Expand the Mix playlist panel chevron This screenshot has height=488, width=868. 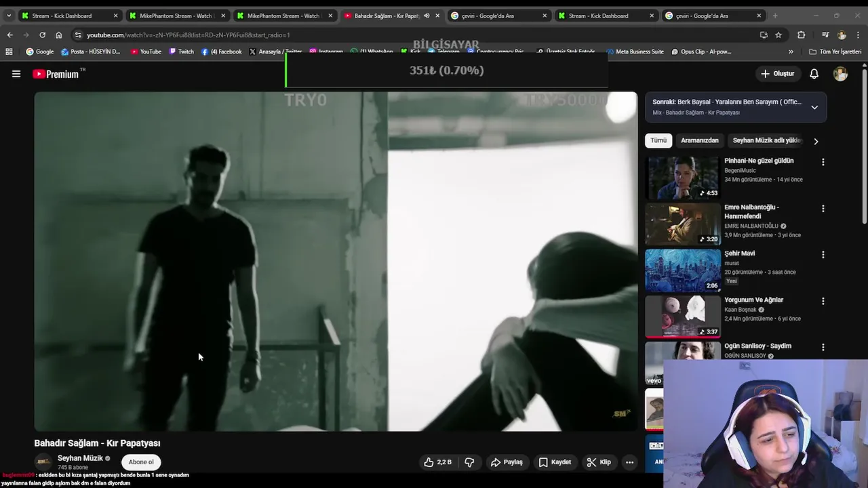tap(814, 107)
